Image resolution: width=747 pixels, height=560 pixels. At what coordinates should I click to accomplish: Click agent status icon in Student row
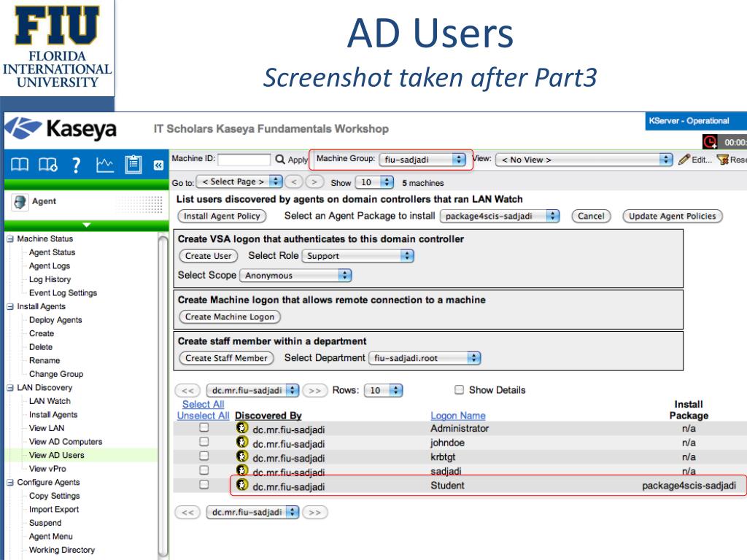pyautogui.click(x=242, y=485)
